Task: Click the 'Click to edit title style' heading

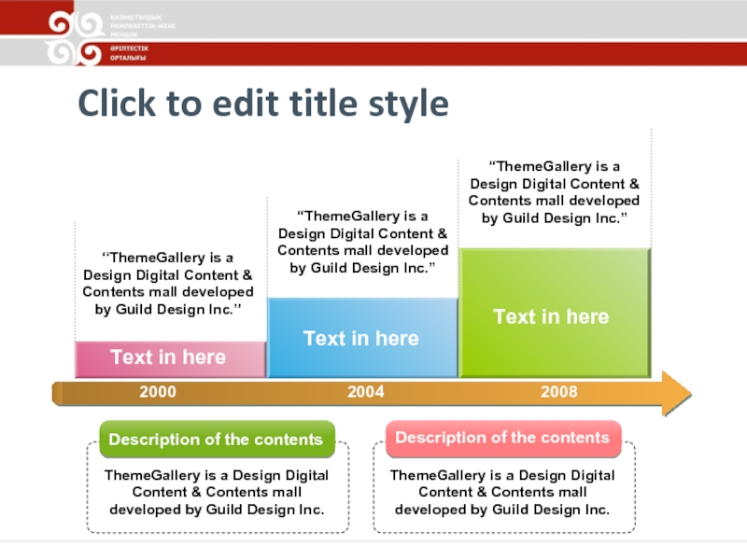Action: (x=263, y=104)
